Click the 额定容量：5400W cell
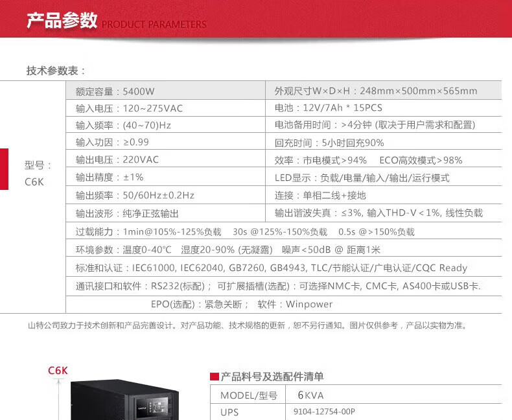The height and width of the screenshot is (420, 512). pos(165,91)
